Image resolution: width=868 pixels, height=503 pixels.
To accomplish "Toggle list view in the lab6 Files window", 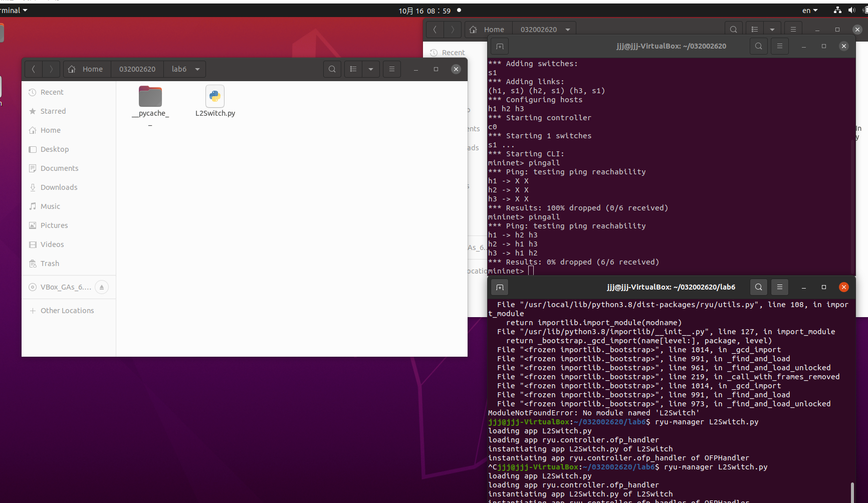I will pos(353,69).
